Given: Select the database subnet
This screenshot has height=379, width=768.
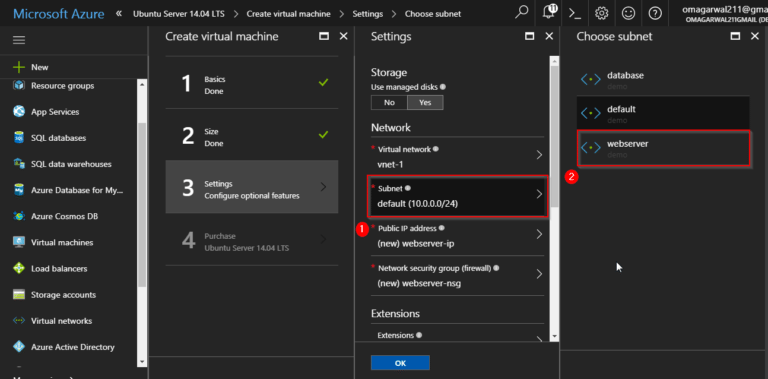Looking at the screenshot, I should click(664, 80).
